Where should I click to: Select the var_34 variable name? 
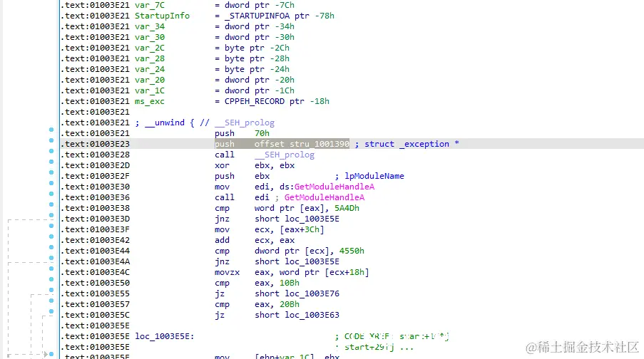coord(150,26)
